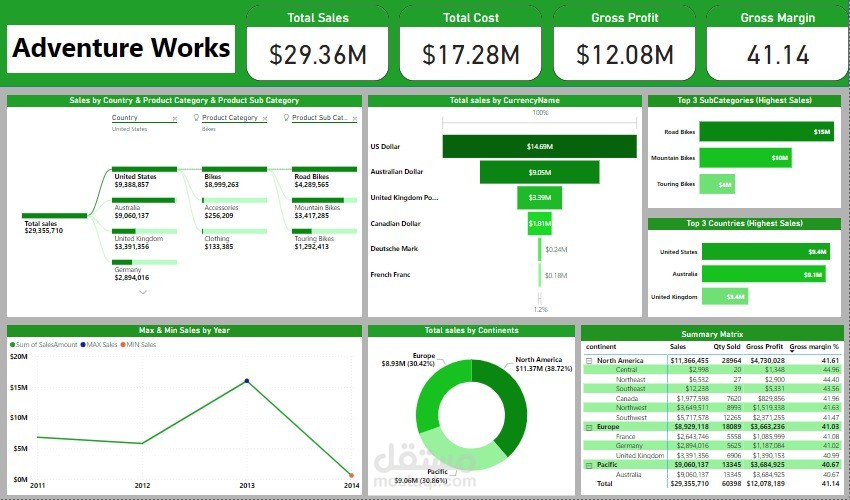Sort matrix by continent column header
Viewport: 850px width, 500px height.
[601, 347]
